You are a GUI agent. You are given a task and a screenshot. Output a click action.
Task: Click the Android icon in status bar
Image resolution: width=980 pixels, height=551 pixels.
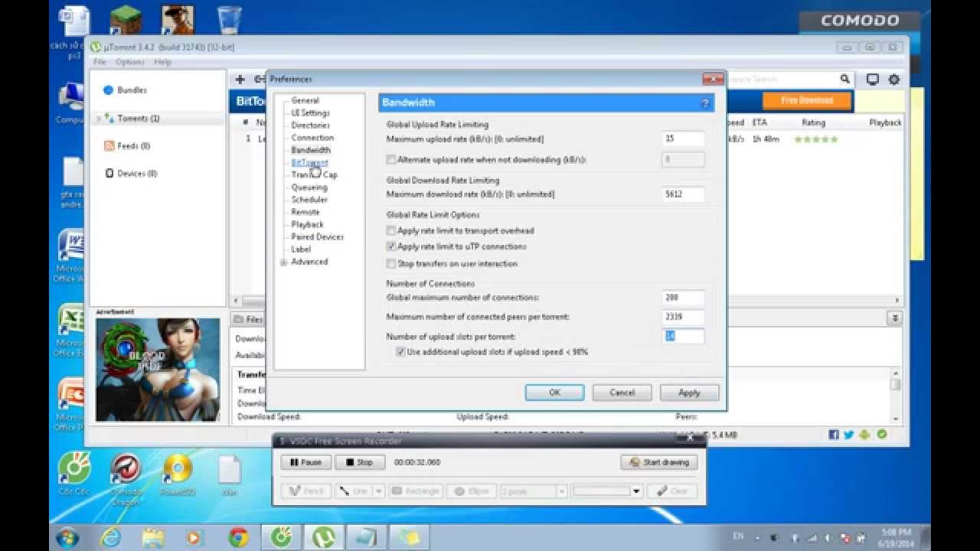click(865, 435)
